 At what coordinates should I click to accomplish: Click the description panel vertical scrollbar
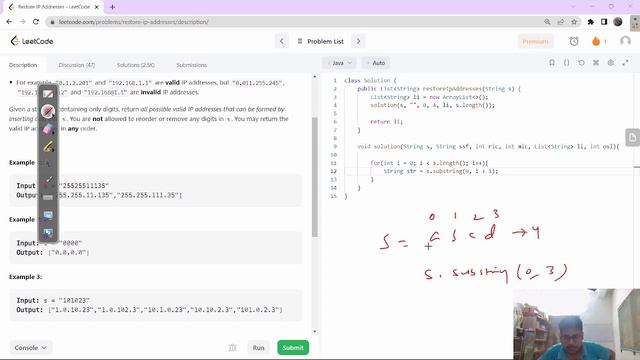(x=315, y=177)
